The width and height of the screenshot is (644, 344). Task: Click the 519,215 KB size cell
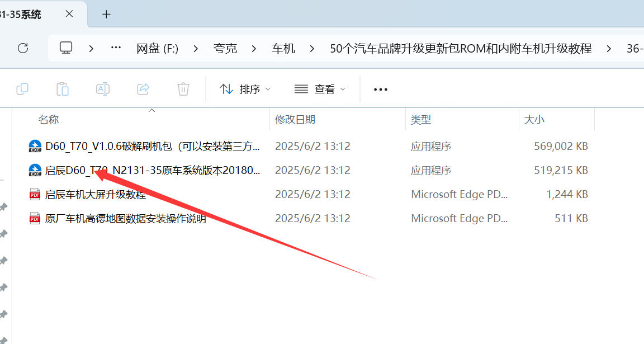(561, 170)
